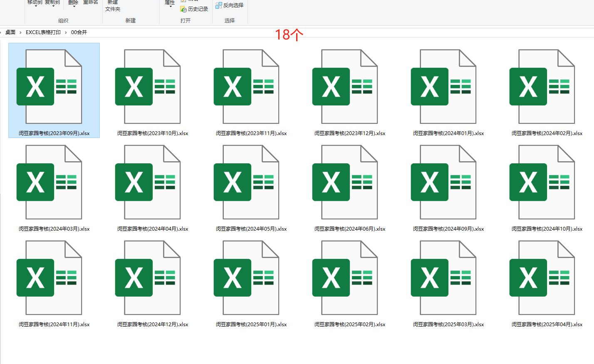
Task: Click the file name 闵豆家园考核(2023年12月).xlsx
Action: pyautogui.click(x=350, y=133)
